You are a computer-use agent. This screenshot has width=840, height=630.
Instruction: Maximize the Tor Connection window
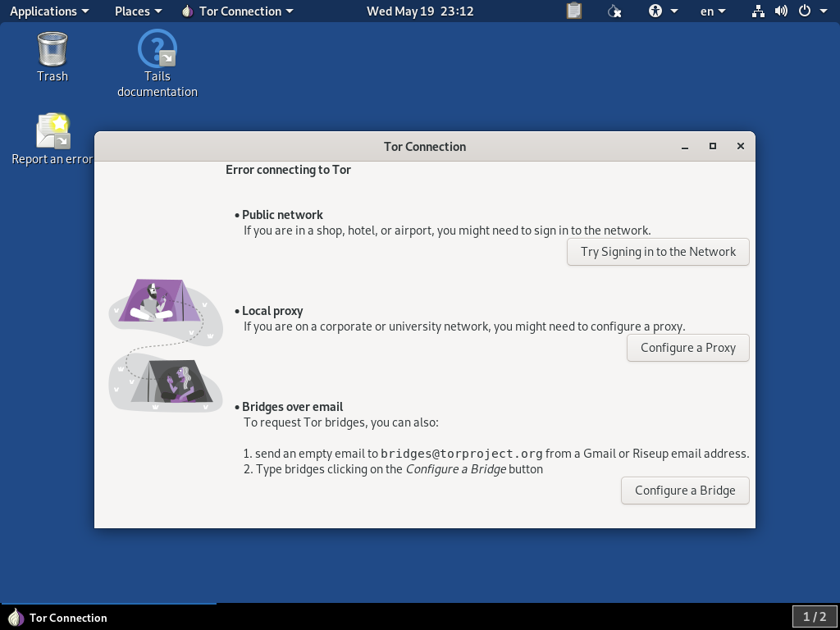click(x=713, y=146)
